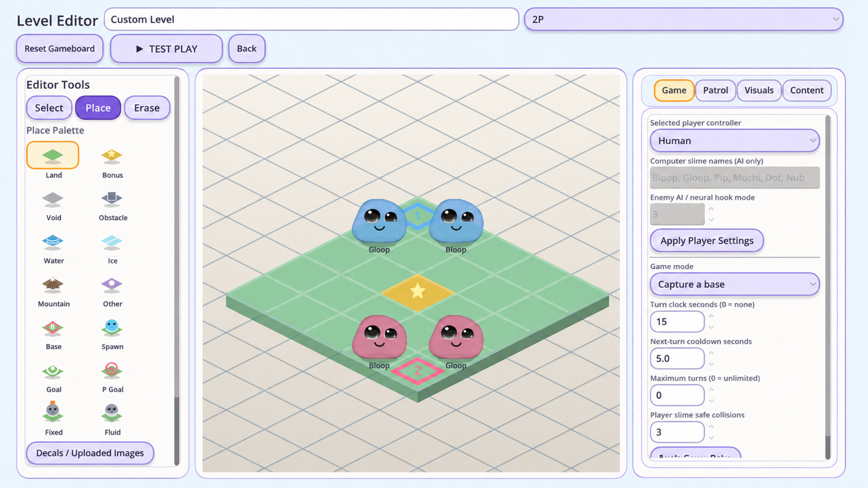Open the Human player controller dropdown
The height and width of the screenshot is (488, 868).
click(735, 141)
